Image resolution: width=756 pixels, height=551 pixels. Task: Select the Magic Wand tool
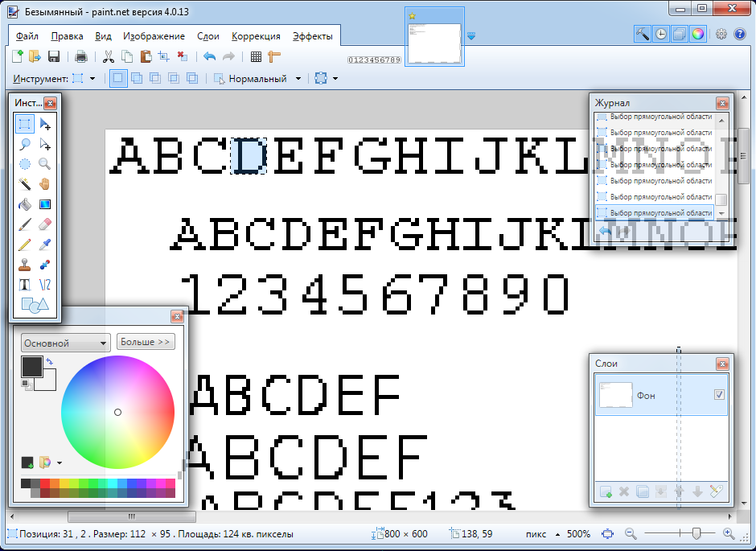25,184
